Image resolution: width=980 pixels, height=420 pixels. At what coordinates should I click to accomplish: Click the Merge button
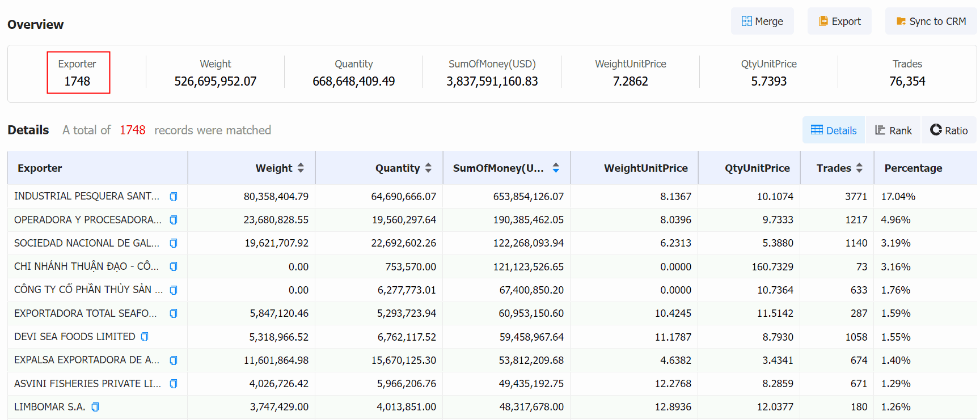[x=762, y=21]
